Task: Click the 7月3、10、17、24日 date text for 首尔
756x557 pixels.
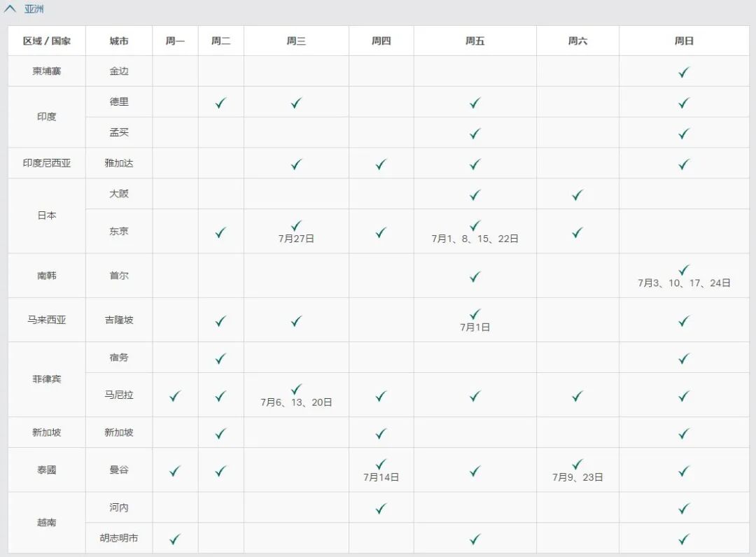Action: tap(682, 283)
